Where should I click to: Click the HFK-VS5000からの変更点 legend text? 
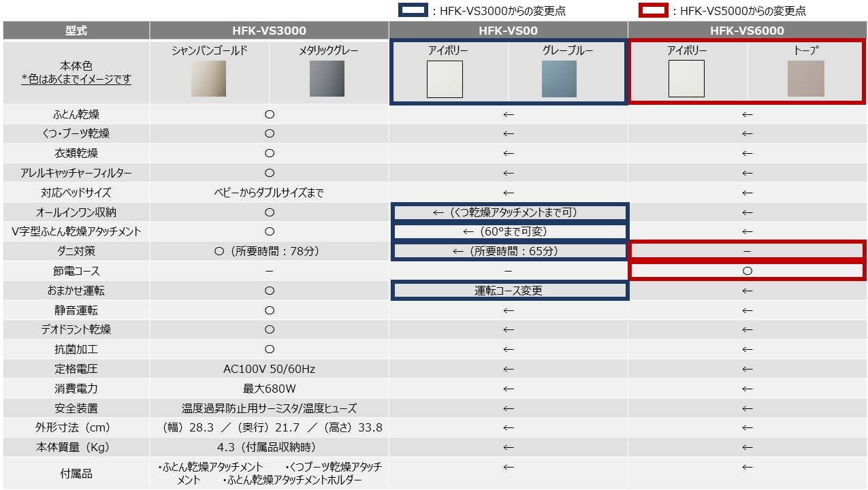click(x=744, y=11)
